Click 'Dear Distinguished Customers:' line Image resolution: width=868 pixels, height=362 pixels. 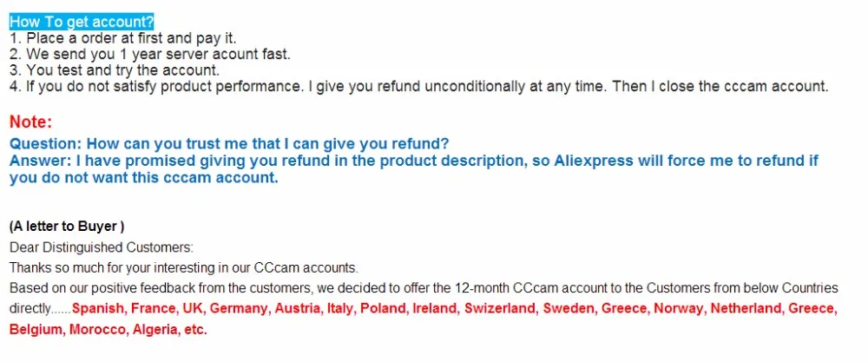pos(102,247)
